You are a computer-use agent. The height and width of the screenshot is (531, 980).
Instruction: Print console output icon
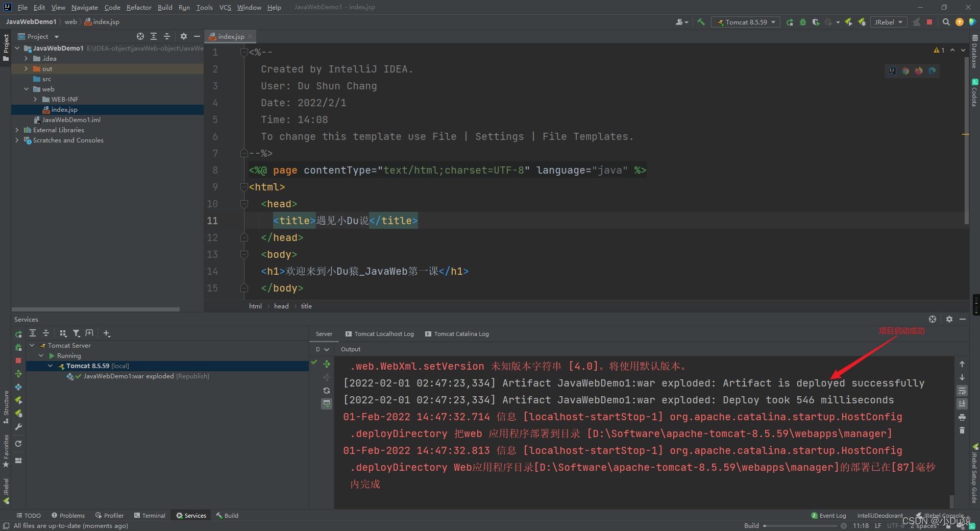962,417
